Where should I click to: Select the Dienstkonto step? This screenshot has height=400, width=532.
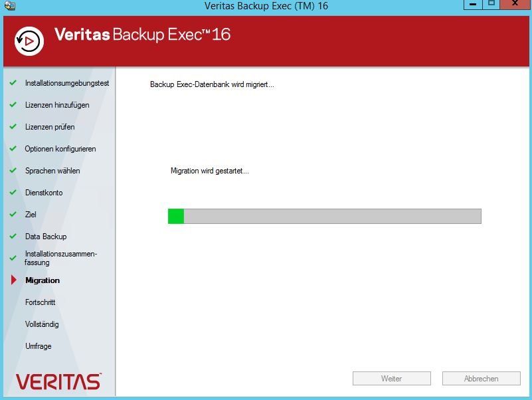[44, 193]
